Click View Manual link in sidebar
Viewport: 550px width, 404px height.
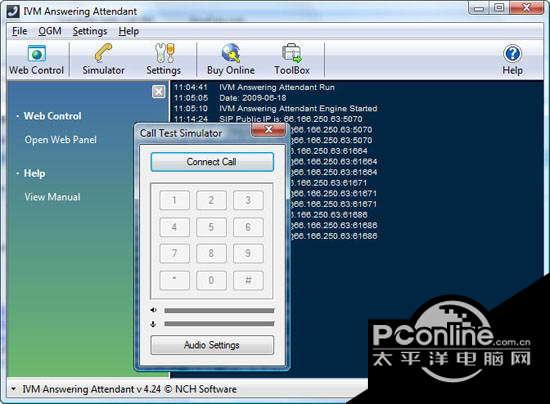tap(52, 197)
